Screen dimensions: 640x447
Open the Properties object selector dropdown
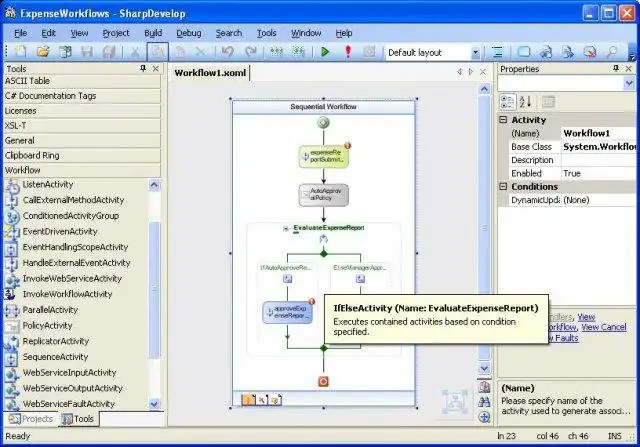[629, 84]
